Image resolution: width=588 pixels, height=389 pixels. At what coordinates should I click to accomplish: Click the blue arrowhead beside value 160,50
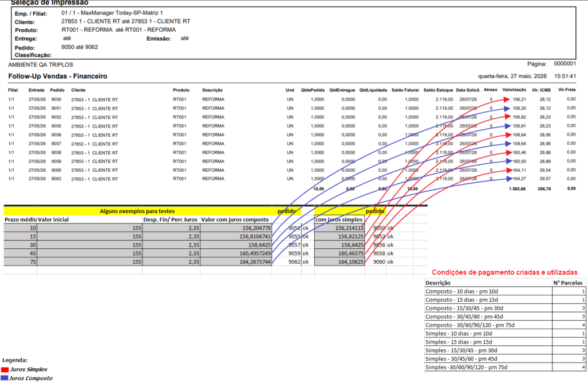509,161
